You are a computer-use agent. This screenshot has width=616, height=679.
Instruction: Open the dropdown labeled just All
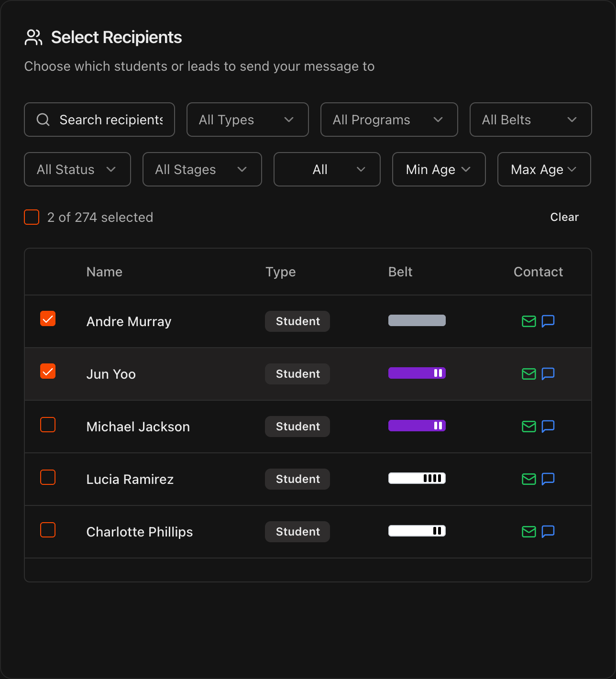[327, 169]
